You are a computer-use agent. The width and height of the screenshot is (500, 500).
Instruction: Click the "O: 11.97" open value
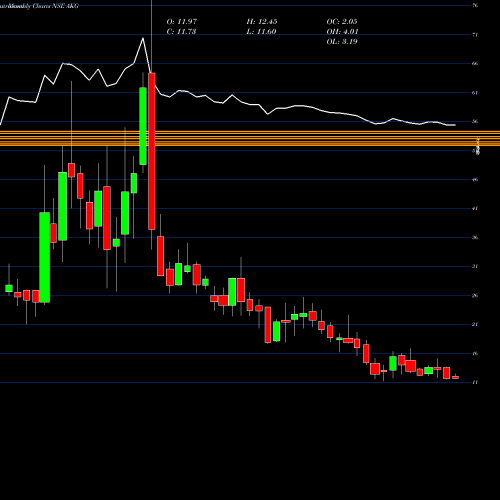(x=182, y=22)
